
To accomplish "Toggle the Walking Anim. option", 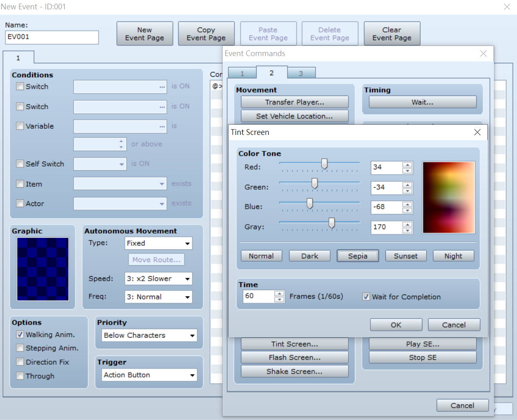I will click(20, 334).
